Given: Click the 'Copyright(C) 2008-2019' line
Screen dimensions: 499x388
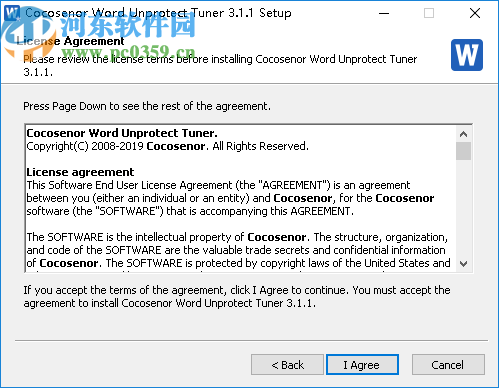Looking at the screenshot, I should pyautogui.click(x=168, y=146).
